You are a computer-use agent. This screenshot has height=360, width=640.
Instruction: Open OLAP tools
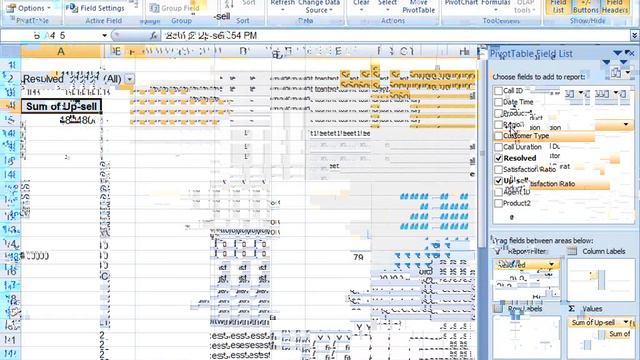(x=525, y=6)
